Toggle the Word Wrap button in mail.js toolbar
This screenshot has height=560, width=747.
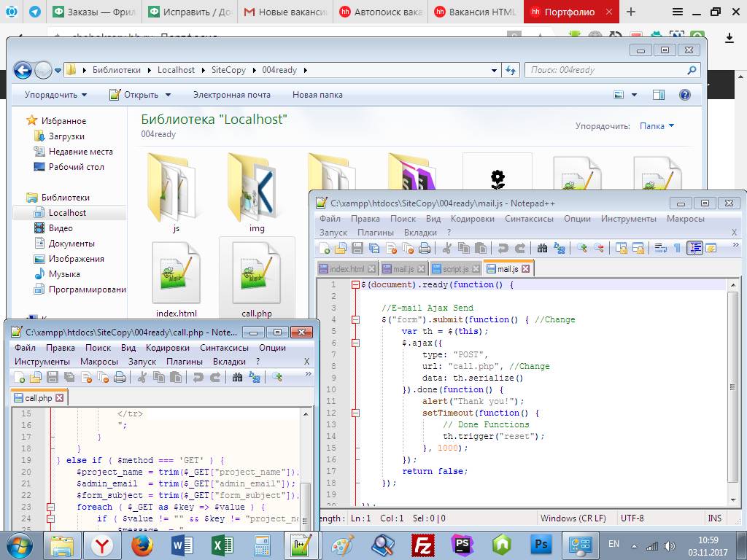(659, 248)
